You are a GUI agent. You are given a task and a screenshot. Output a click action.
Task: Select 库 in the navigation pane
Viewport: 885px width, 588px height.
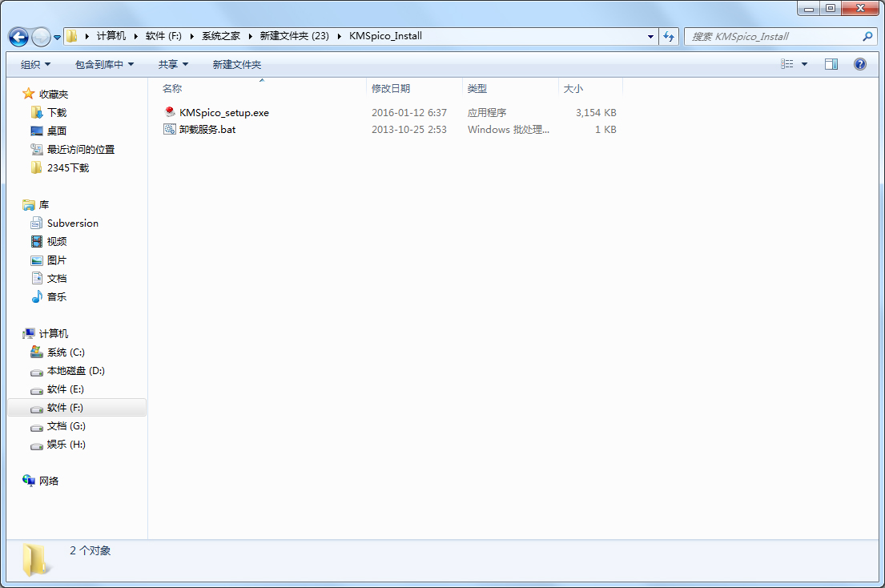coord(44,205)
